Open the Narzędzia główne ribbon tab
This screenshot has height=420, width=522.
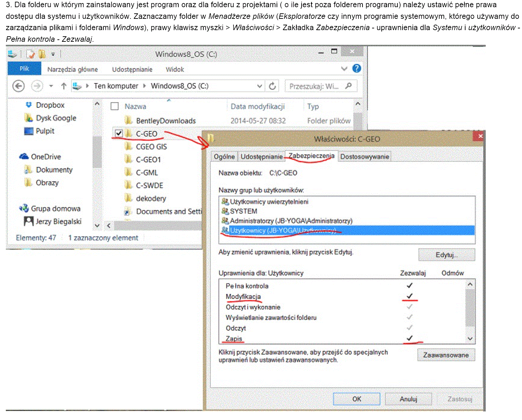[73, 69]
